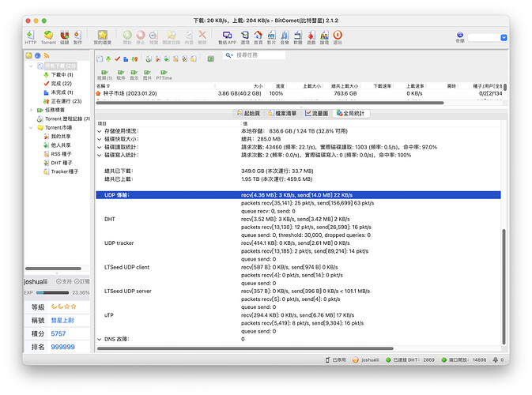Select the 視頻 (1) tag filter
The image size is (532, 395).
[104, 75]
